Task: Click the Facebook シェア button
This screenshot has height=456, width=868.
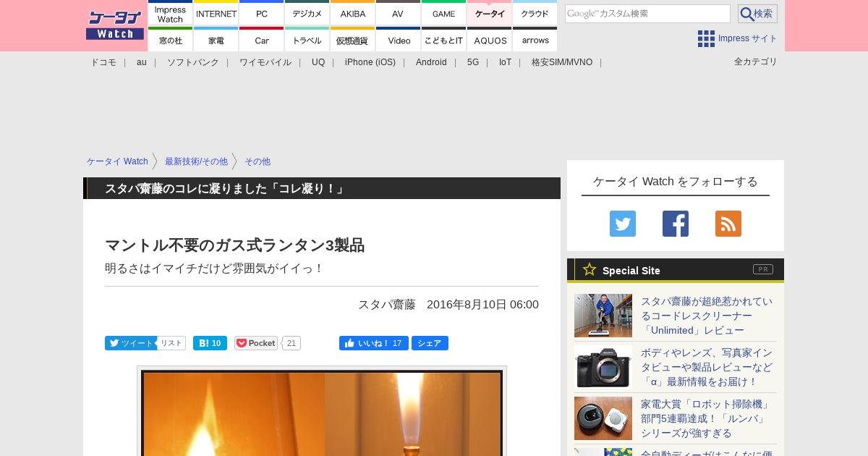Action: click(430, 343)
